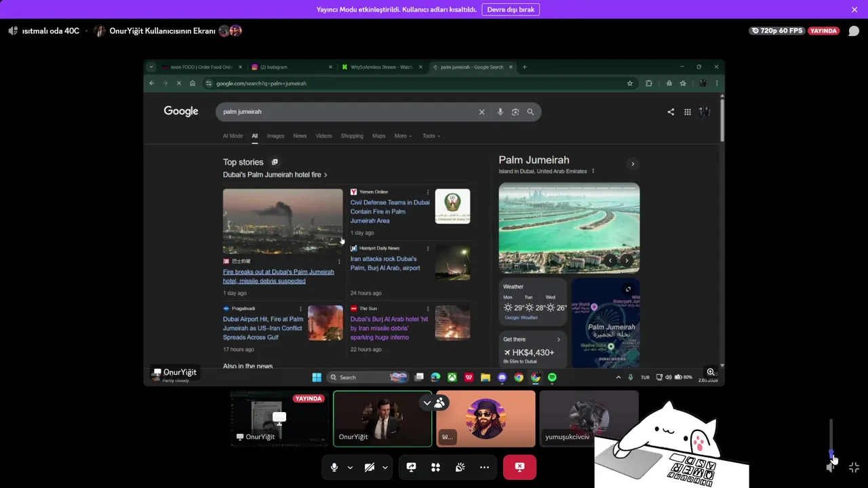
Task: Click the stream zoom magnifier icon
Action: (x=711, y=372)
